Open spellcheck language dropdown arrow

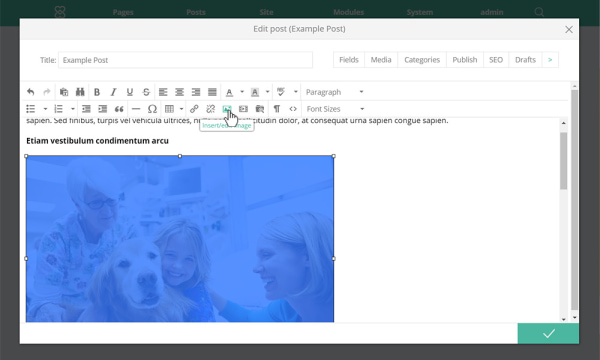(295, 92)
